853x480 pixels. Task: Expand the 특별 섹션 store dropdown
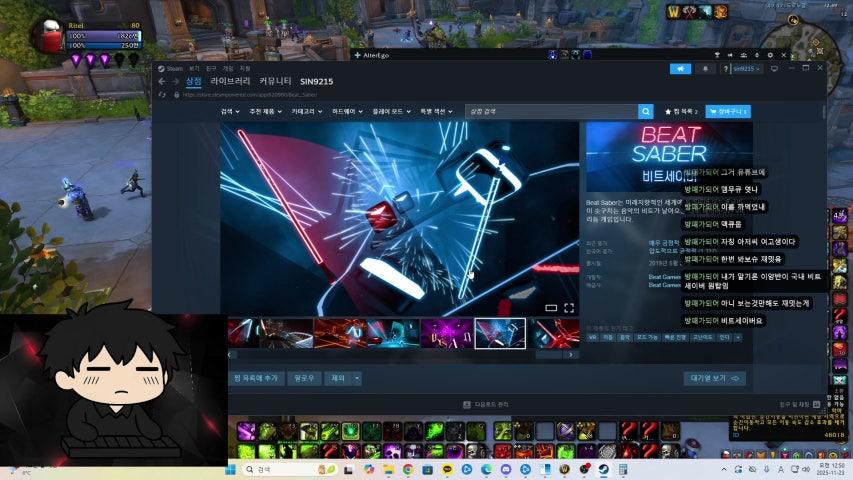pyautogui.click(x=436, y=111)
